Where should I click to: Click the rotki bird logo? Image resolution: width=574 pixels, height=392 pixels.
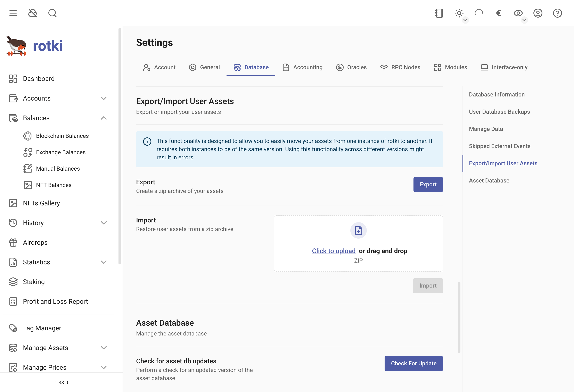point(16,46)
